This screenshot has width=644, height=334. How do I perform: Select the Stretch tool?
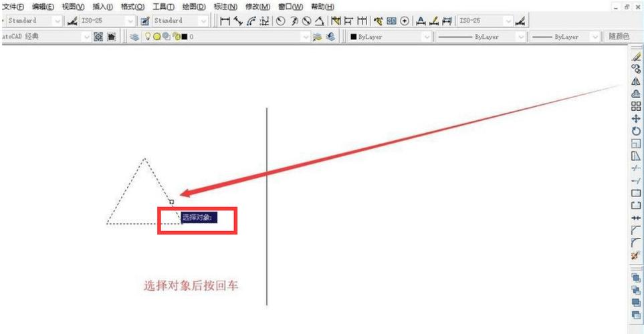click(x=636, y=156)
